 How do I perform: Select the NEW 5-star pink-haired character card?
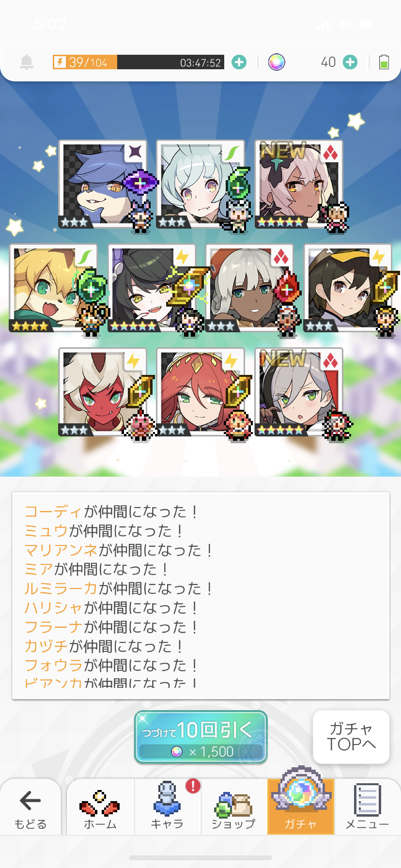299,184
